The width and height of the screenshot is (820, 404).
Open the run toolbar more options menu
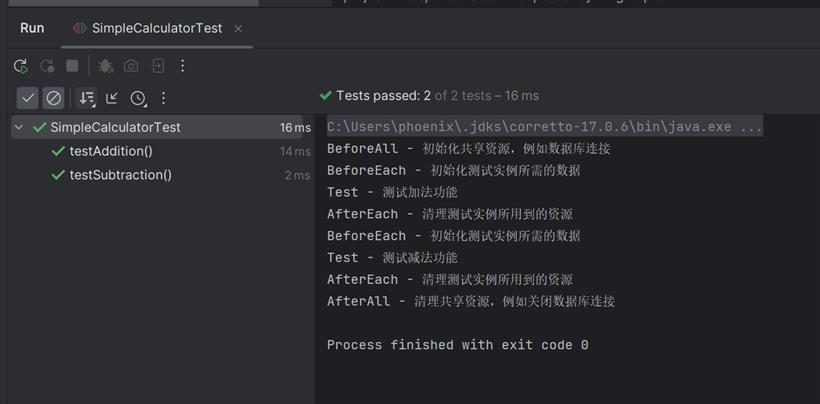pyautogui.click(x=183, y=66)
